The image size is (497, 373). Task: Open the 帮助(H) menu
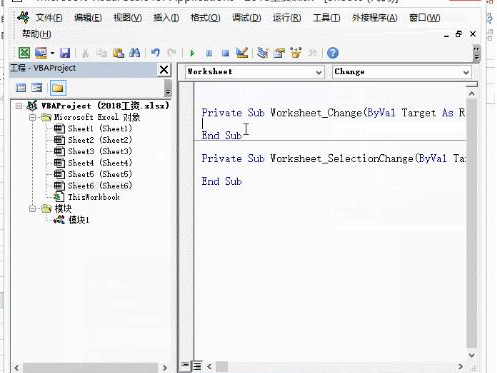coord(37,34)
